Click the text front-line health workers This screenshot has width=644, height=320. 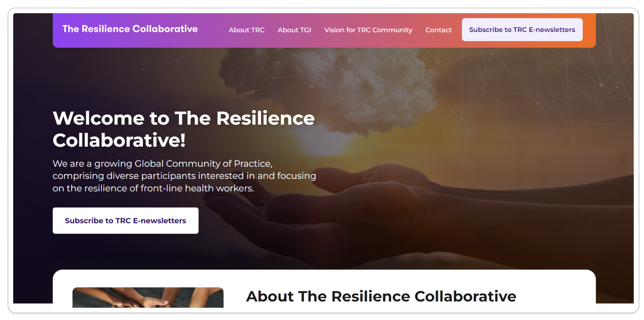[x=197, y=188]
